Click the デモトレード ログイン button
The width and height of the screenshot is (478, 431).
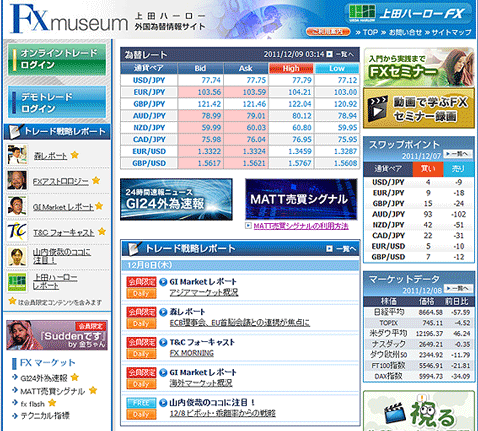pos(57,102)
